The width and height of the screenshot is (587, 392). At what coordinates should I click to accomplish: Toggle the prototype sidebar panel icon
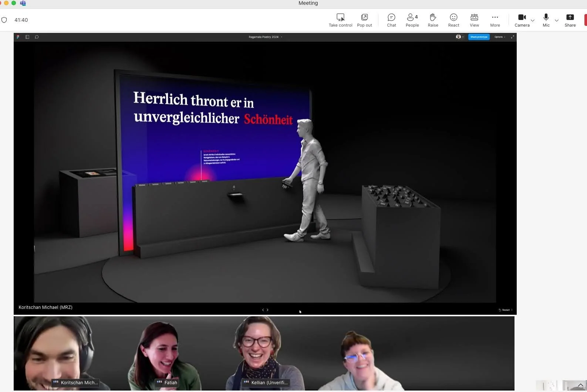pos(27,37)
